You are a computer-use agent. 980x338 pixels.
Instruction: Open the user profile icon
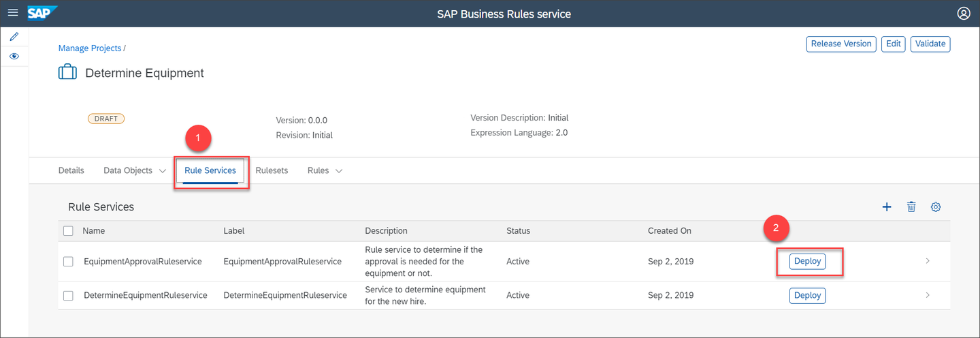963,14
